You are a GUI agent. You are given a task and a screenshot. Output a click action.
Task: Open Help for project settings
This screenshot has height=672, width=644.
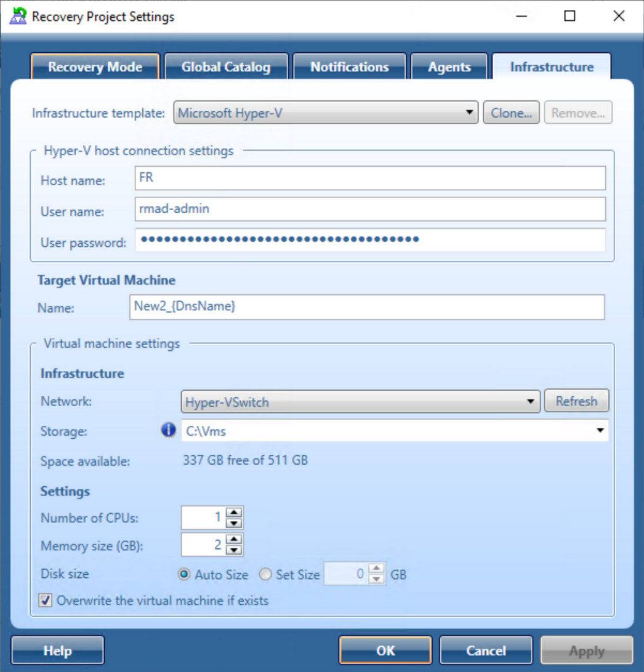(57, 650)
